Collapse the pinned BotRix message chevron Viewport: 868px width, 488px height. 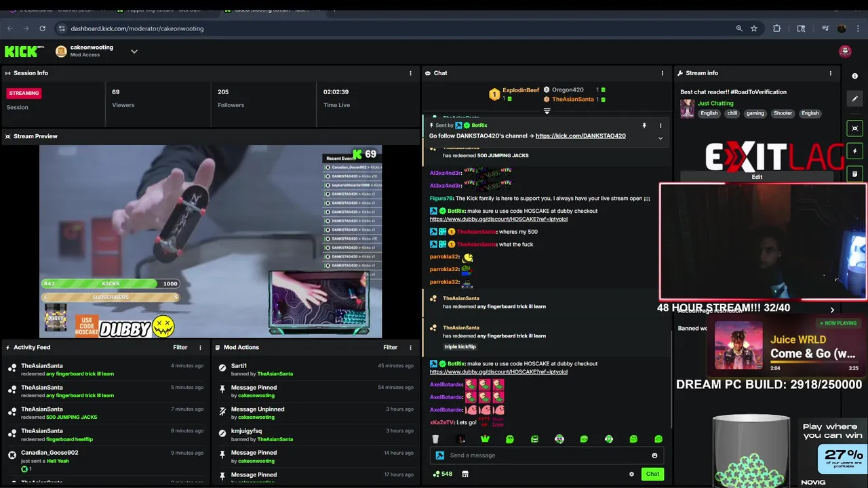click(x=660, y=138)
